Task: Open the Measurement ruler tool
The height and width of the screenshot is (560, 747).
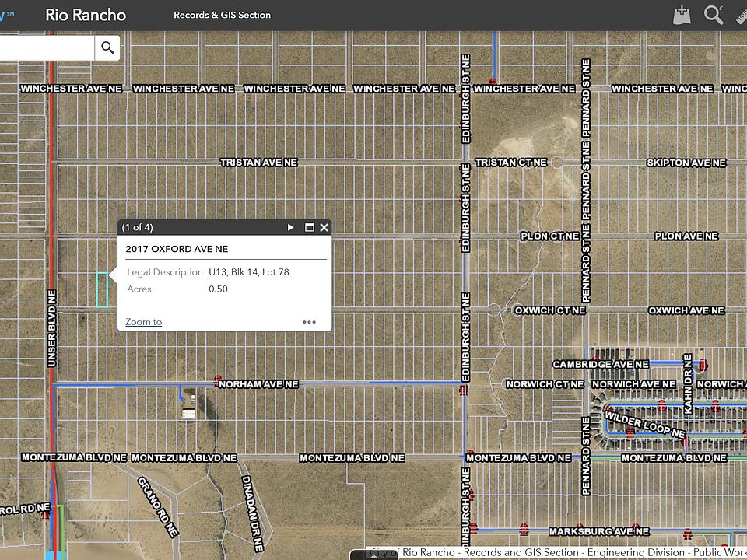Action: coord(741,15)
